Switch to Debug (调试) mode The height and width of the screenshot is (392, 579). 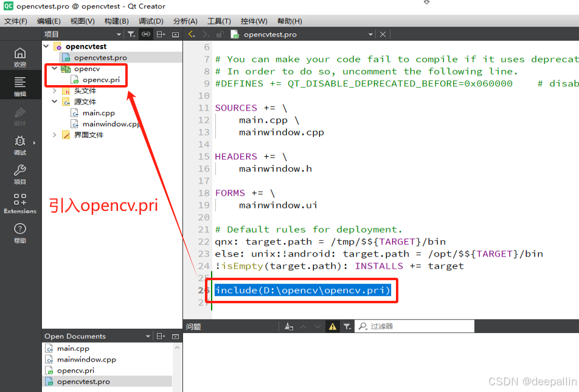20,145
